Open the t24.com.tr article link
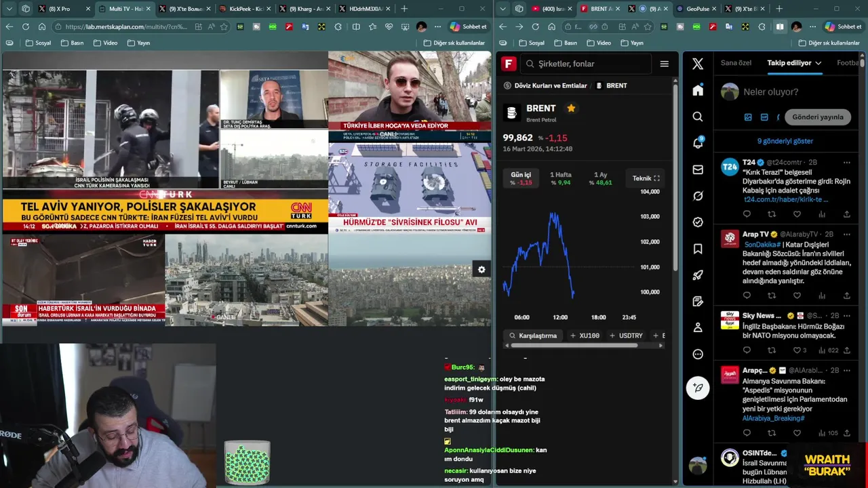Viewport: 868px width, 488px height. (x=785, y=199)
